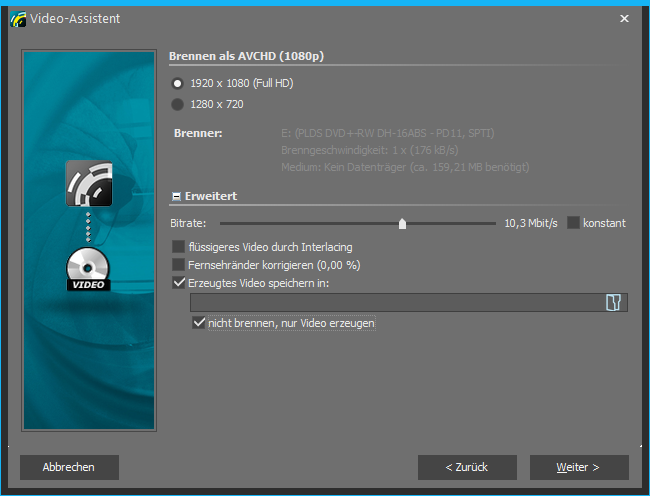Screen dimensions: 650x496
Task: Click the VIDEO disc icon in sidebar
Action: (x=89, y=270)
